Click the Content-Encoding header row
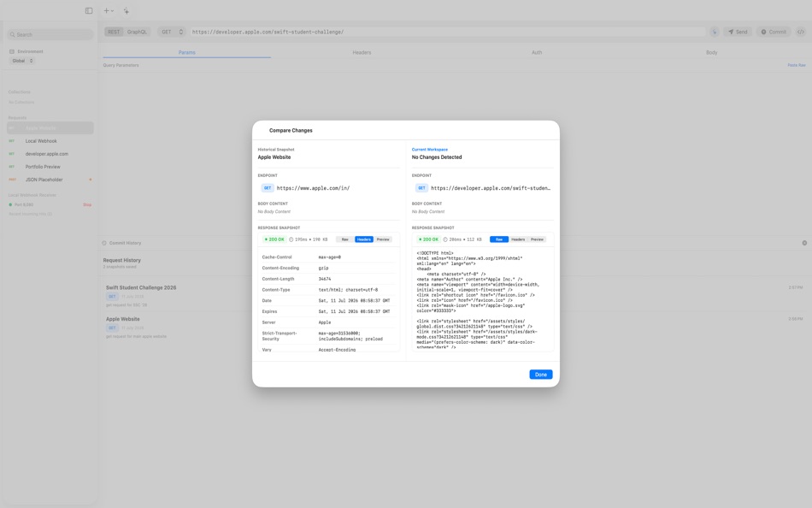Viewport: 812px width, 508px height. click(328, 268)
